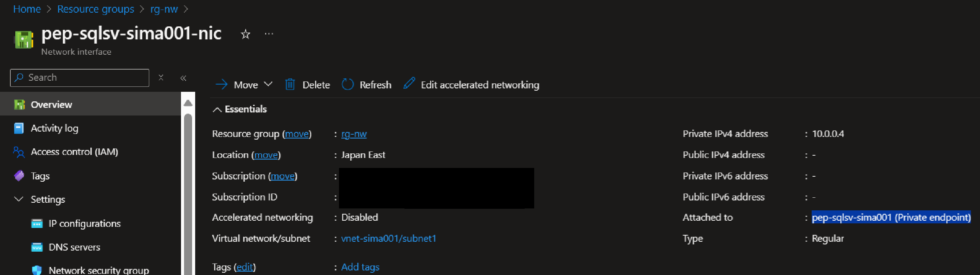Expand the Move dropdown arrow
The height and width of the screenshot is (275, 980).
click(268, 84)
